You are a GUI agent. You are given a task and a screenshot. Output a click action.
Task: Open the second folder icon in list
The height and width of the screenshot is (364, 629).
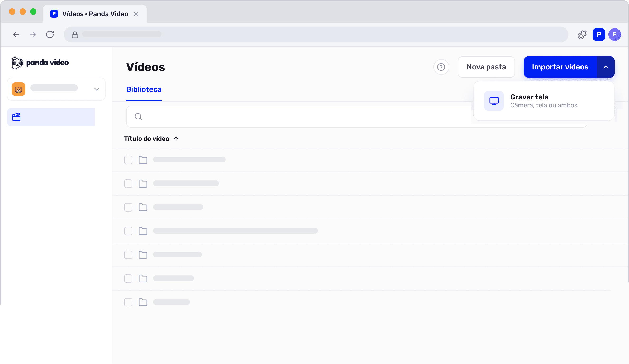143,184
